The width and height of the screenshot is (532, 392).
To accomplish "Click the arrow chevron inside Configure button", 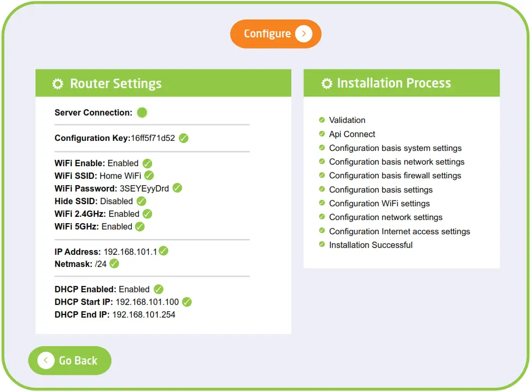I will point(304,33).
